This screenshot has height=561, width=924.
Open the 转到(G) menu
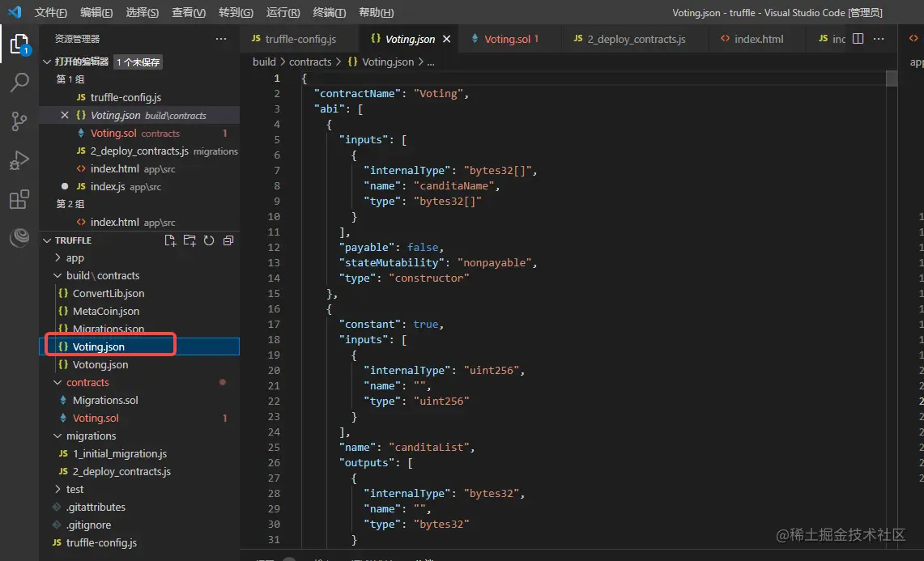click(x=236, y=12)
